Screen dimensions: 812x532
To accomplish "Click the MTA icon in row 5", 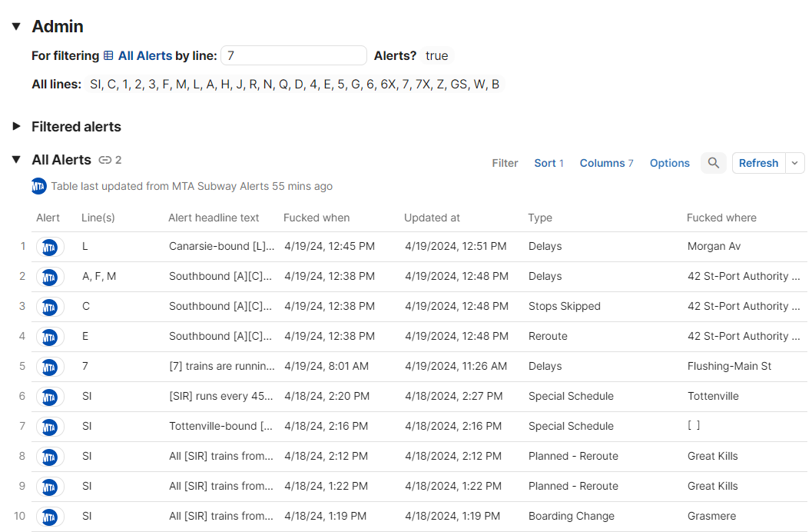I will pos(49,367).
